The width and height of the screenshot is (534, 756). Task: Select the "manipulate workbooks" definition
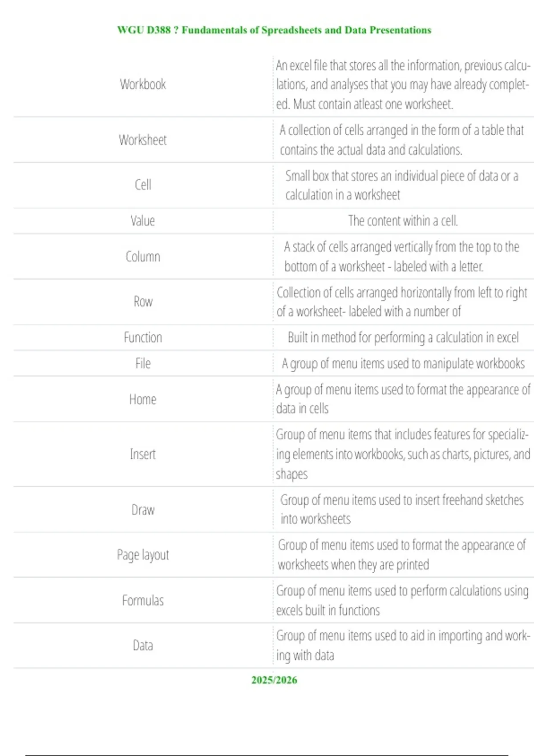click(403, 363)
